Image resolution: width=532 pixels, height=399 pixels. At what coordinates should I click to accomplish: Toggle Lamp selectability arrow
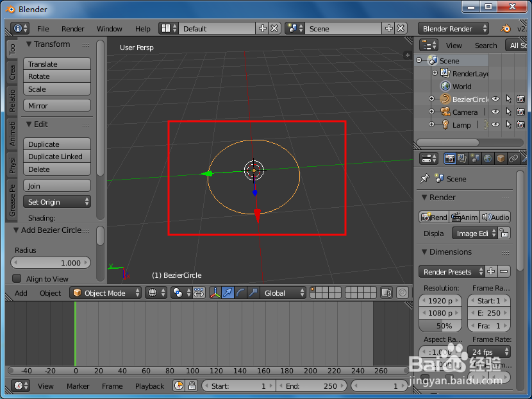tap(508, 124)
